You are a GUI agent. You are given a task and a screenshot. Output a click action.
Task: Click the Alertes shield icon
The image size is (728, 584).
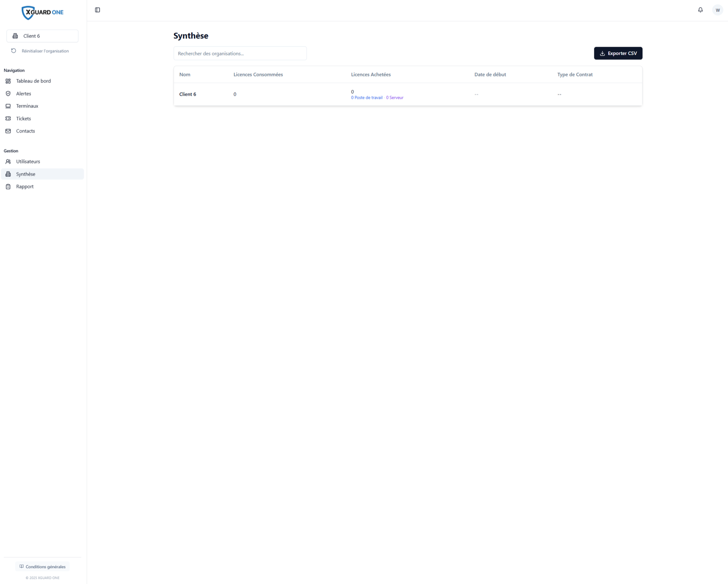(8, 94)
